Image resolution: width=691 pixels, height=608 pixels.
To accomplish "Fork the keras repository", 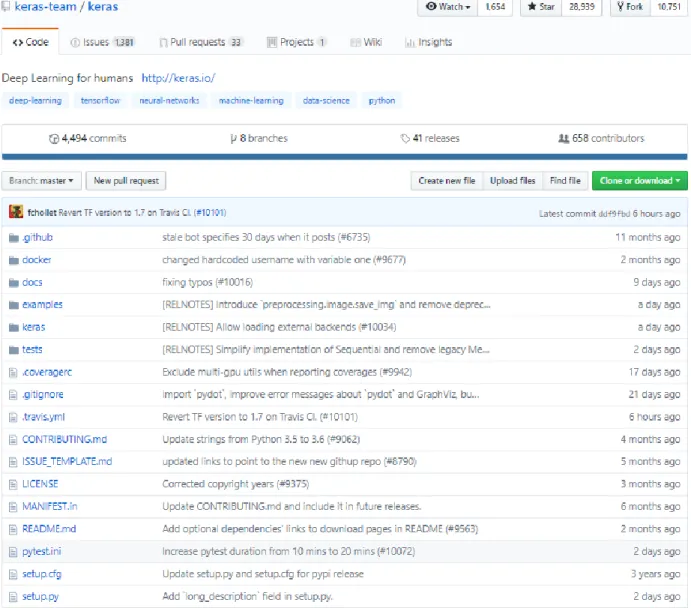I will [x=631, y=7].
